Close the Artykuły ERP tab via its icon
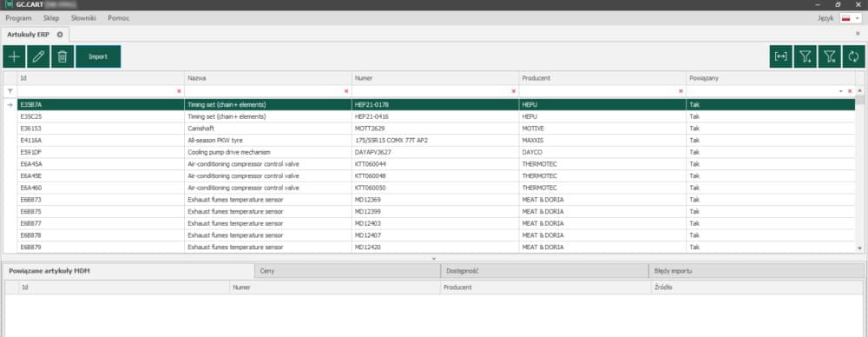 (60, 35)
